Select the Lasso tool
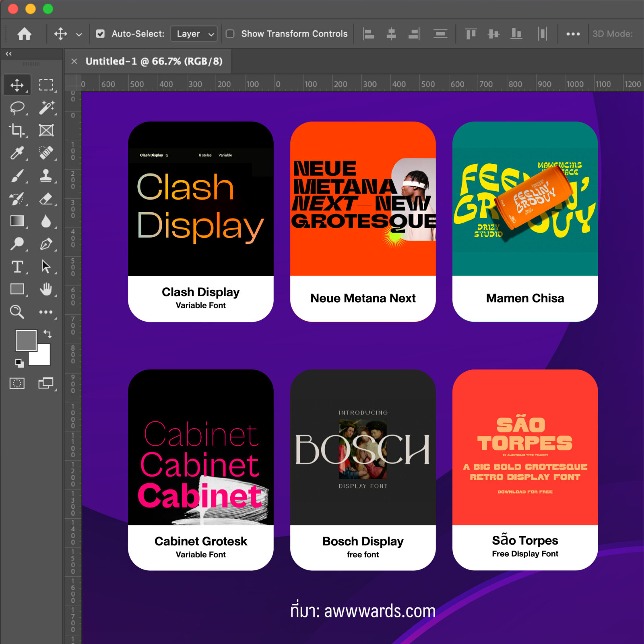 click(x=17, y=108)
